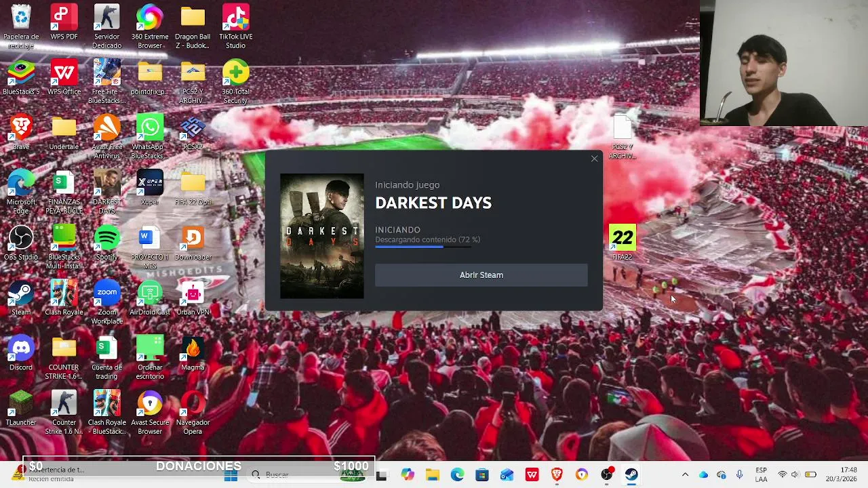Viewport: 868px width, 488px height.
Task: Launch Steam desktop shortcut
Action: [x=21, y=298]
